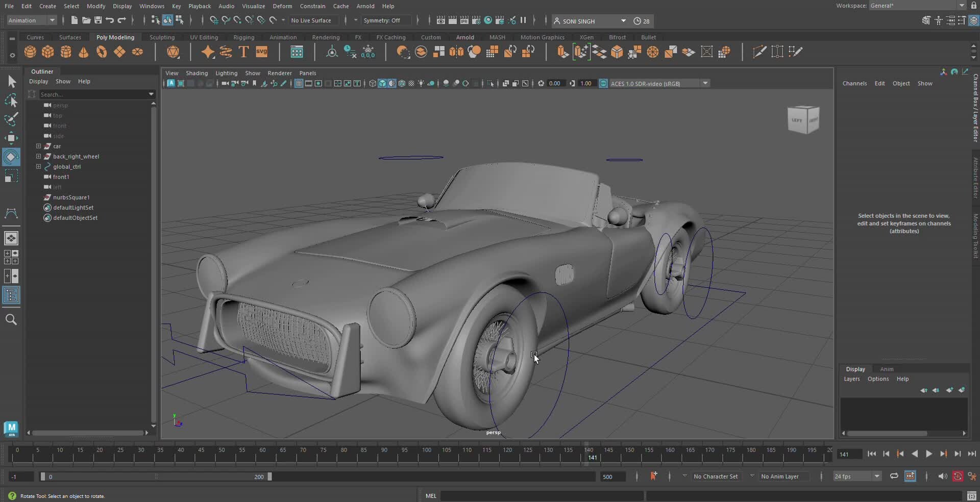Viewport: 980px width, 502px height.
Task: Select the Rotate tool in the toolbox
Action: coord(11,157)
